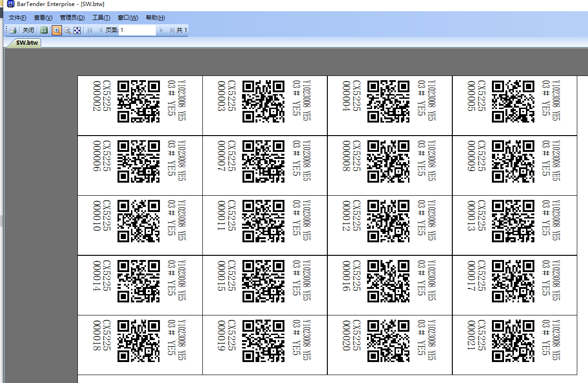
Task: Click the QR code on label 000015
Action: [263, 281]
